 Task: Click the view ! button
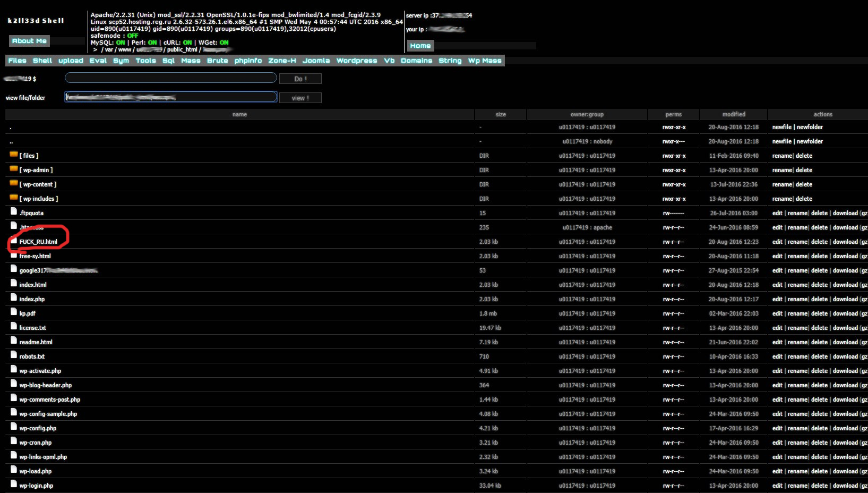(x=300, y=98)
